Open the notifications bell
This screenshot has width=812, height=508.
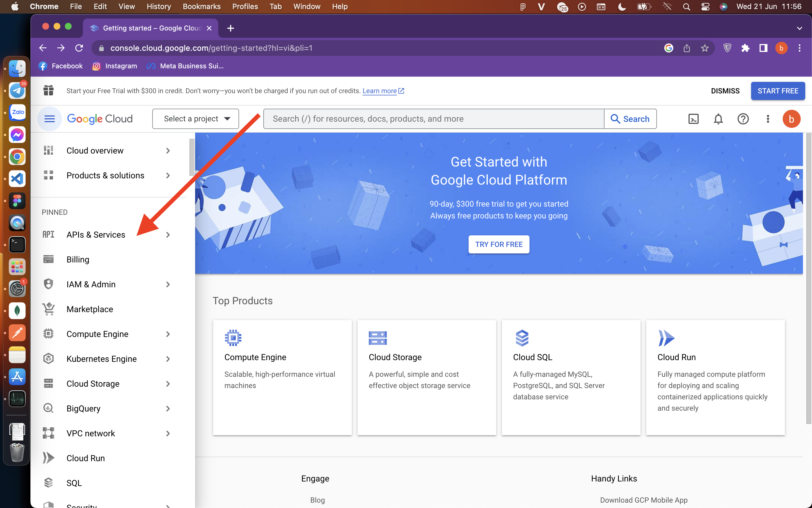(718, 119)
